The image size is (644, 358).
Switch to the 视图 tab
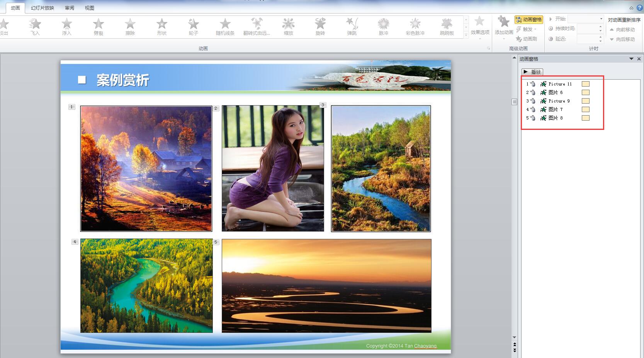[x=90, y=8]
